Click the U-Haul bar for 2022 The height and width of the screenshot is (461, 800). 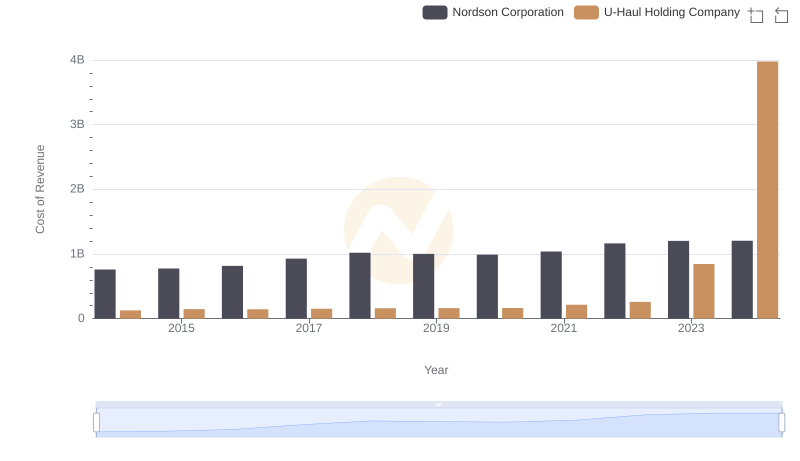click(x=640, y=310)
